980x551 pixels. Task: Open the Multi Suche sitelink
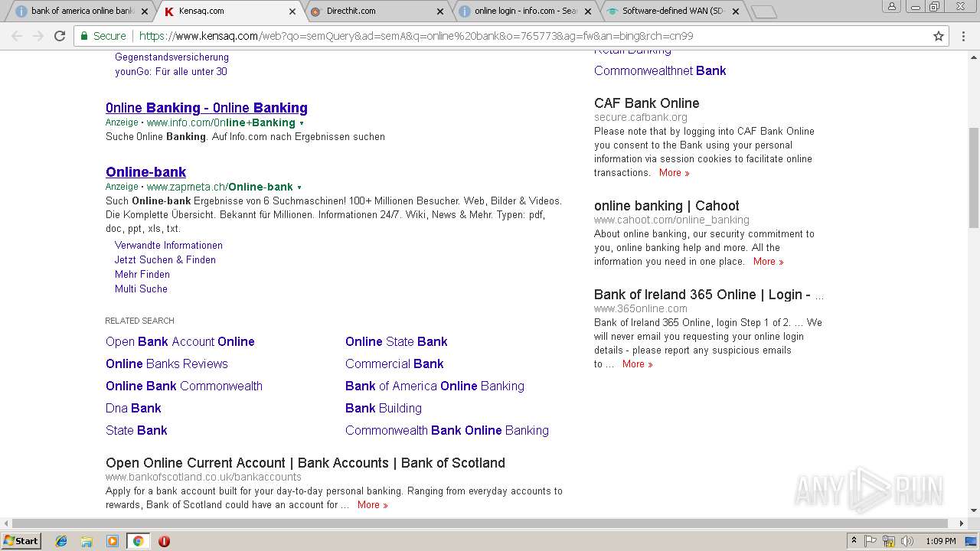[x=141, y=289]
